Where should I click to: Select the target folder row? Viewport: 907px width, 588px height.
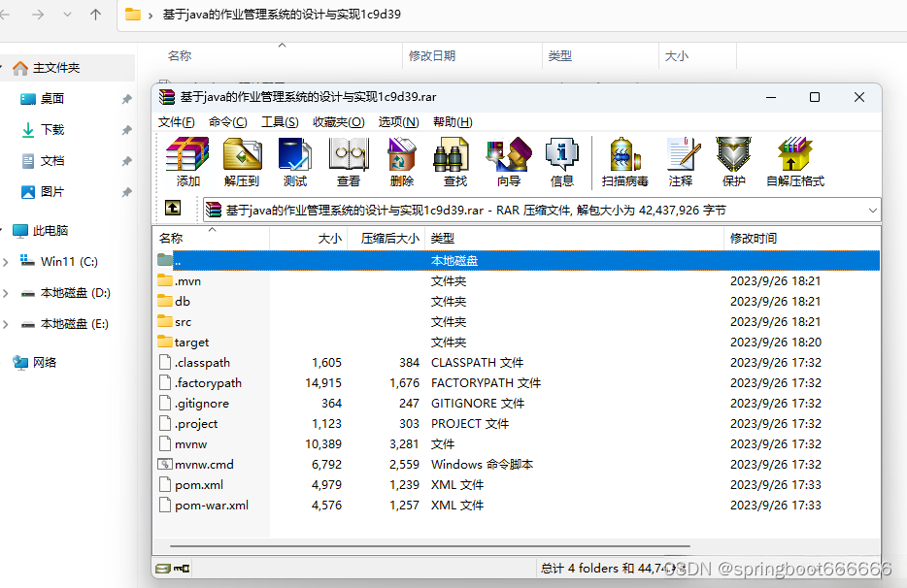click(x=517, y=342)
